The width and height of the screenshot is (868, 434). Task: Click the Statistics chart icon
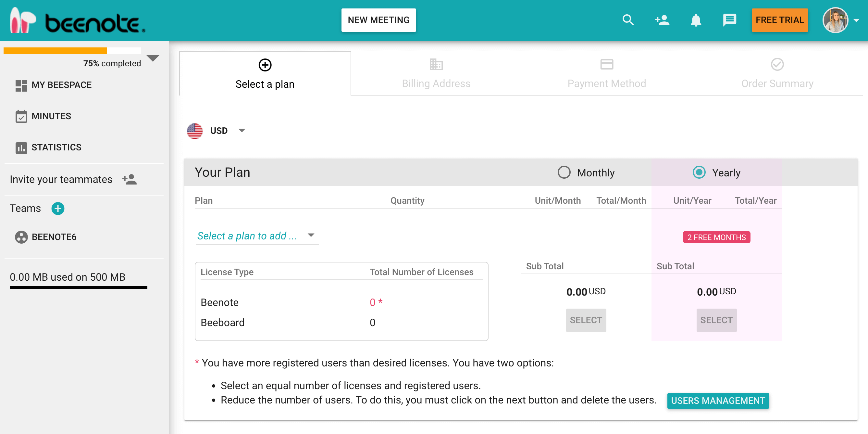21,148
